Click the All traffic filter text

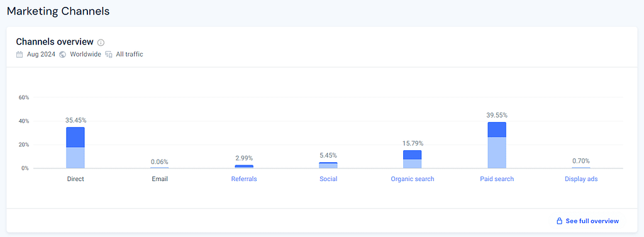click(x=130, y=54)
